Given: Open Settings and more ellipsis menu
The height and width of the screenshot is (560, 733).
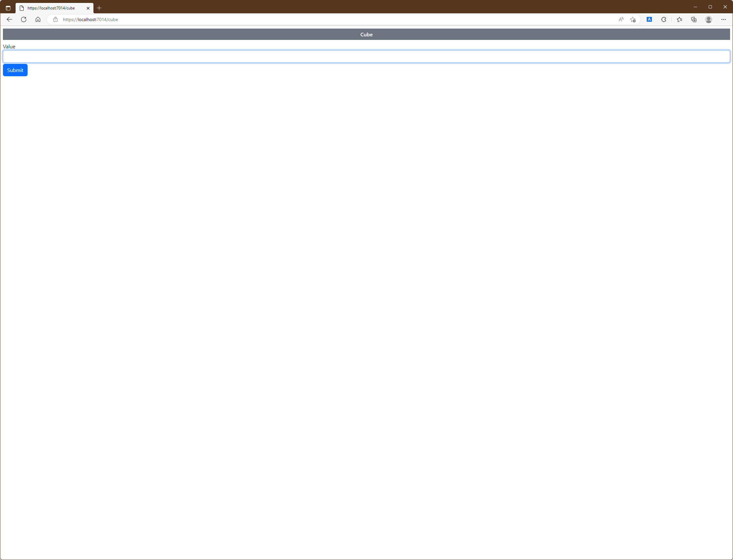Looking at the screenshot, I should click(x=723, y=19).
